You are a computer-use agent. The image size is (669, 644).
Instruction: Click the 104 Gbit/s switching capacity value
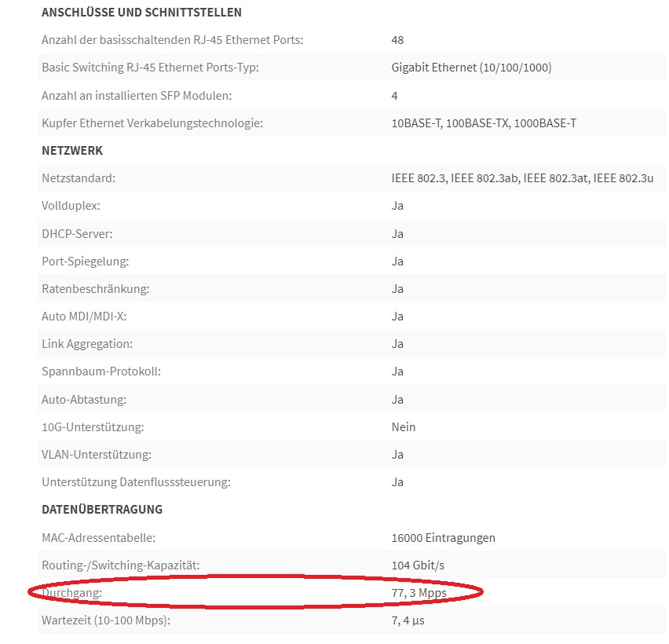[x=418, y=565]
